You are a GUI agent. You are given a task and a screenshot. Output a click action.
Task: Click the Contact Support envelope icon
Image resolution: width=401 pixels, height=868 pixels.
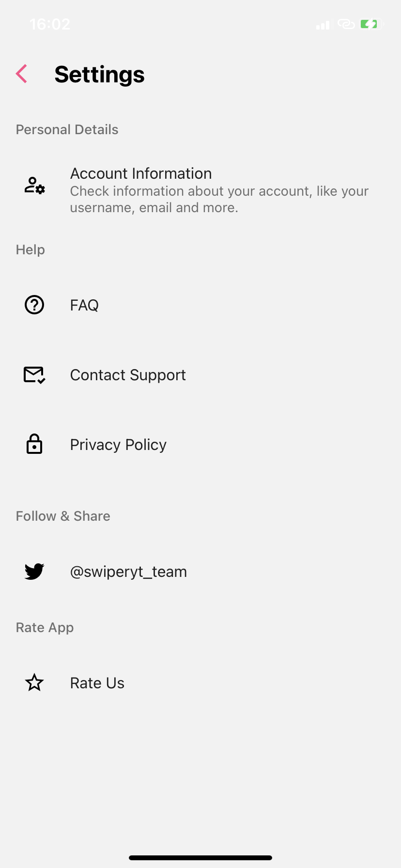34,375
